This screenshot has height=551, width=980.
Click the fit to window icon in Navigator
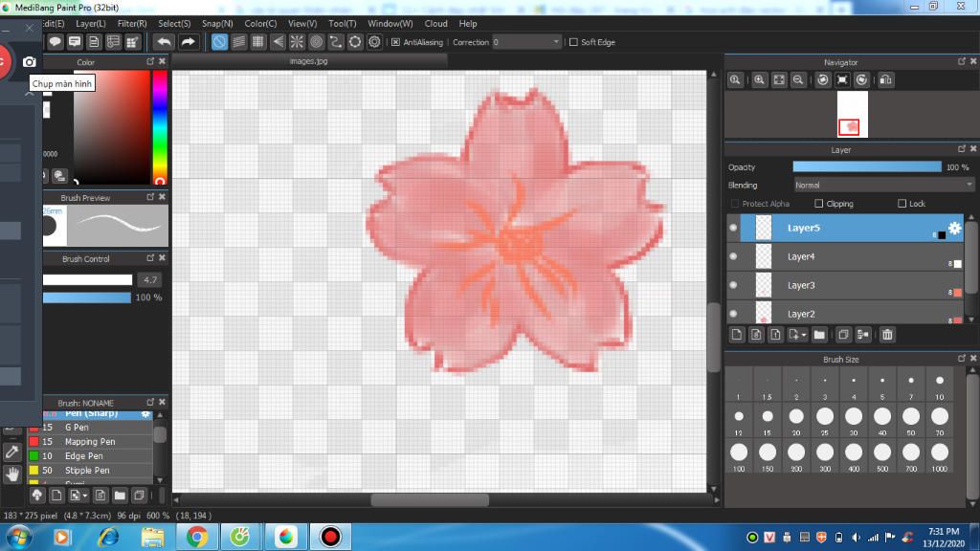click(779, 80)
